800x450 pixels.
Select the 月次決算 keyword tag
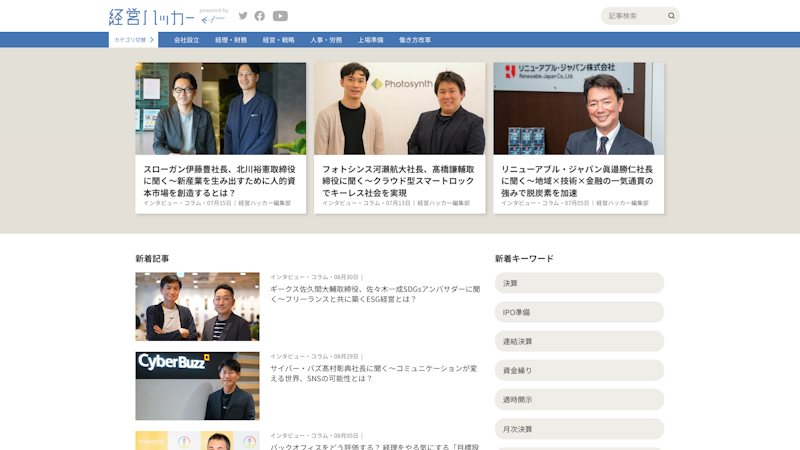[x=579, y=429]
